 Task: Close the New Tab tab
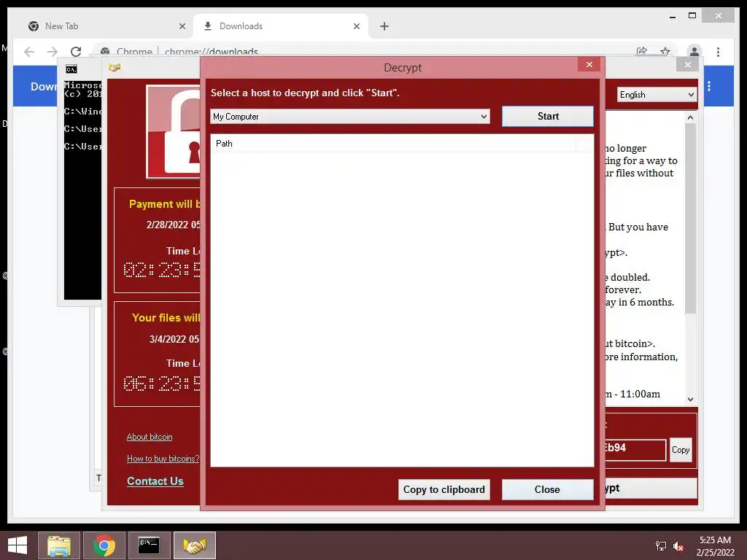click(182, 26)
